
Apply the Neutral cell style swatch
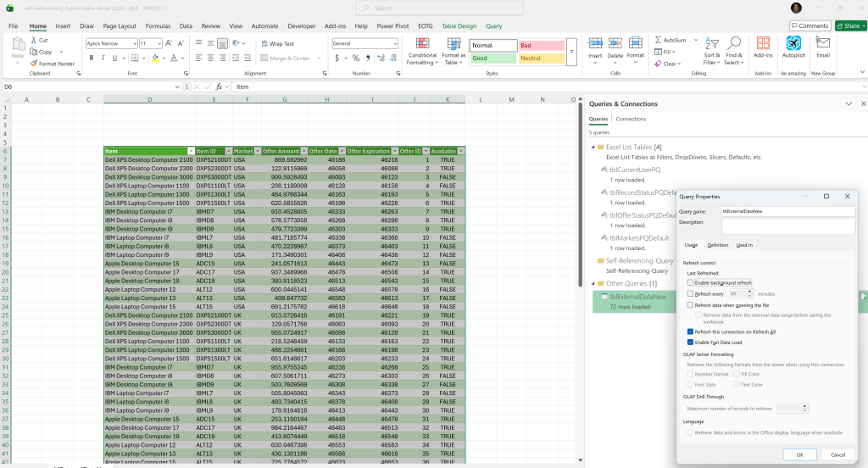pos(542,58)
